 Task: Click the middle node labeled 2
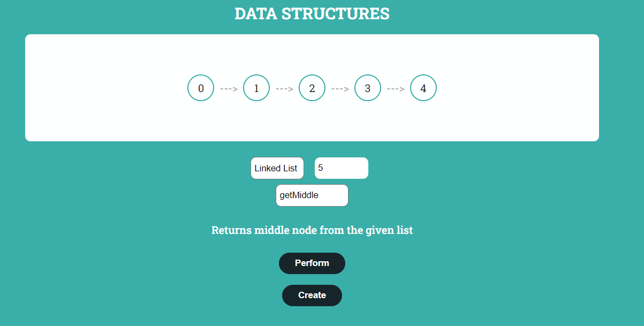pyautogui.click(x=312, y=88)
